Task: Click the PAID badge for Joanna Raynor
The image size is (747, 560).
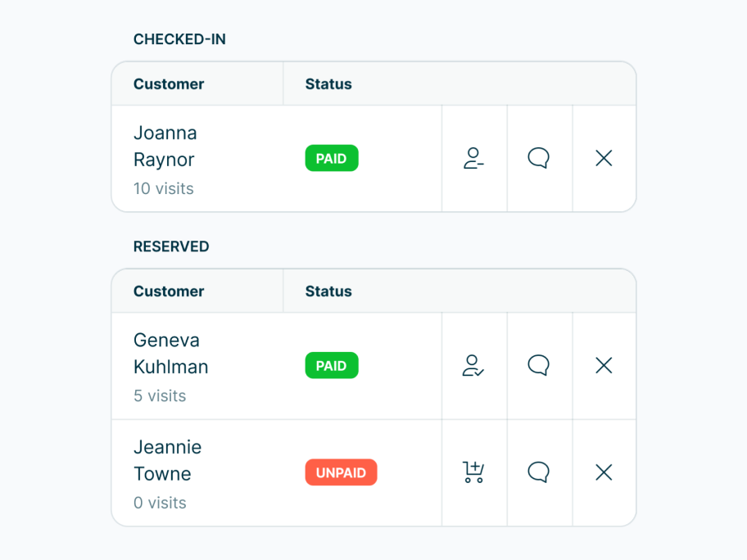Action: click(331, 159)
